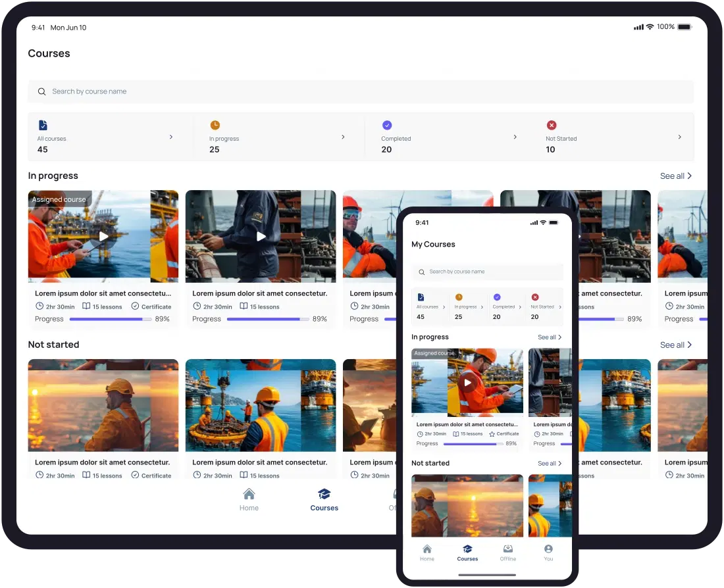
Task: Expand All courses chevron on tablet
Action: click(x=171, y=137)
